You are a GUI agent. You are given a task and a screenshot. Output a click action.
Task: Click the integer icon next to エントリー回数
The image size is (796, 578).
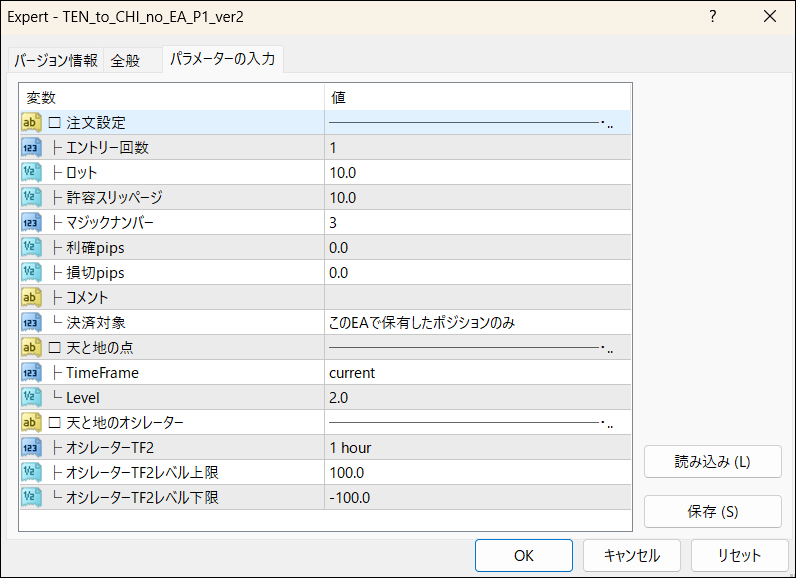pyautogui.click(x=31, y=148)
